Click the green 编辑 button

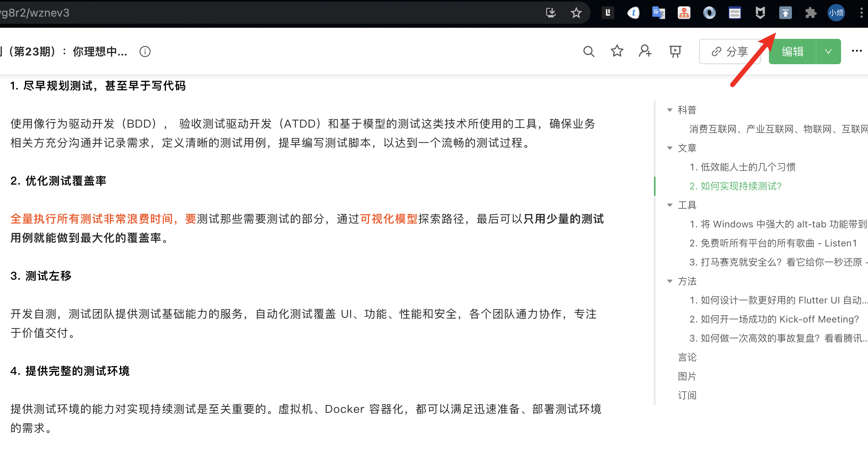point(792,52)
